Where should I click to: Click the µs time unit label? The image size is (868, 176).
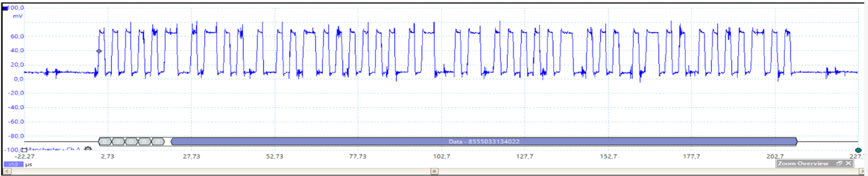tap(29, 164)
